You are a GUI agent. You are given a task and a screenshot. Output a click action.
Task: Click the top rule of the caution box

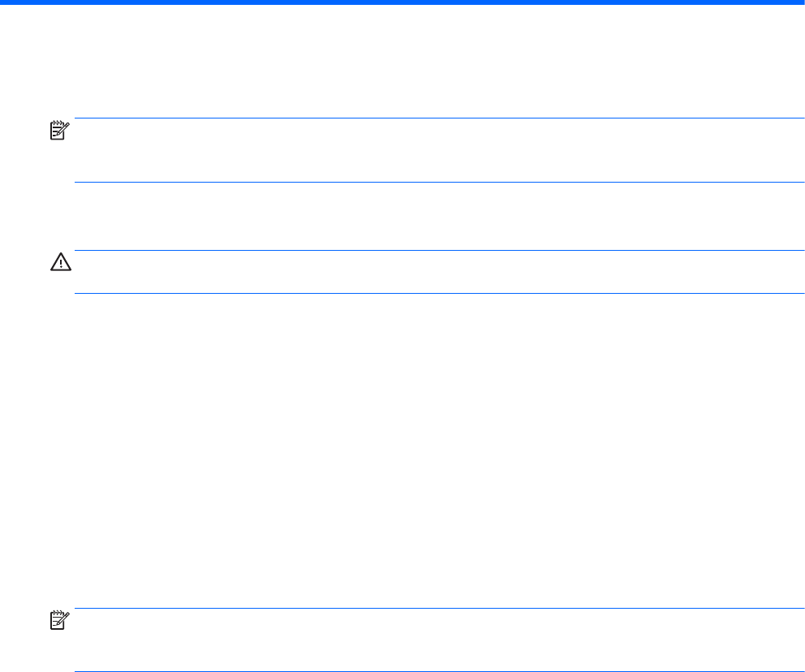(x=438, y=251)
